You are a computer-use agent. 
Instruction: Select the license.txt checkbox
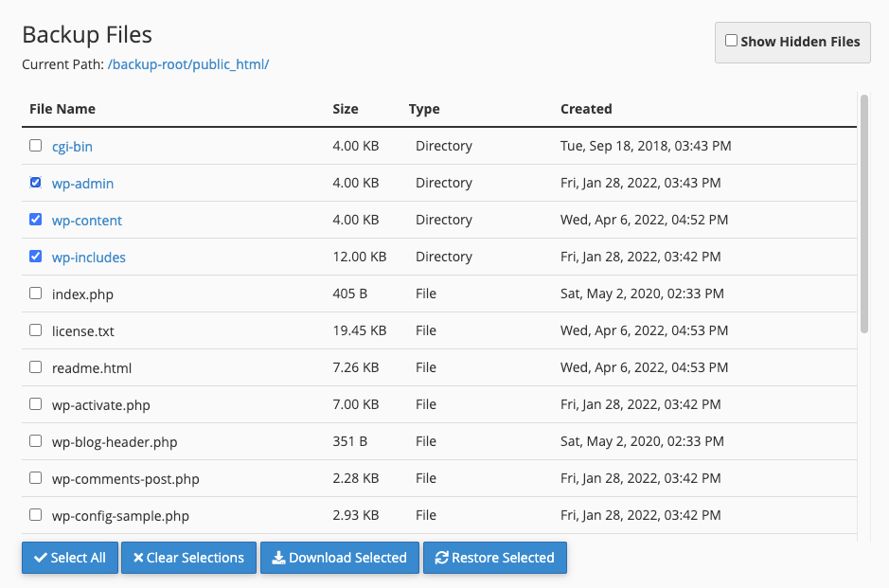click(x=36, y=330)
